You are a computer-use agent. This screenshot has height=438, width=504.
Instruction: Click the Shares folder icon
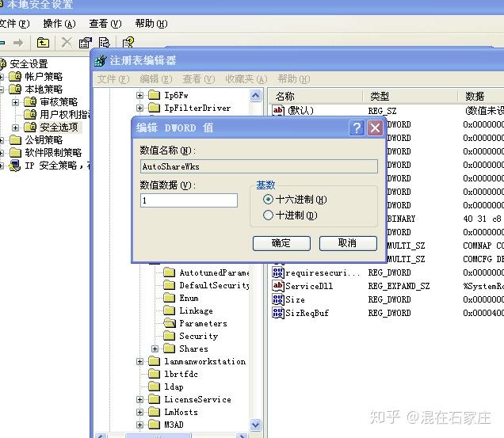click(x=170, y=348)
